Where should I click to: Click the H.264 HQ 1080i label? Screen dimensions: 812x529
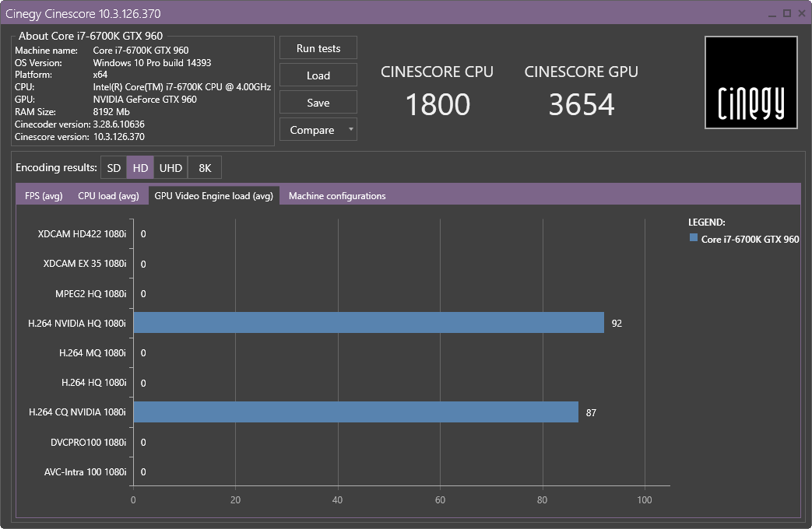93,383
